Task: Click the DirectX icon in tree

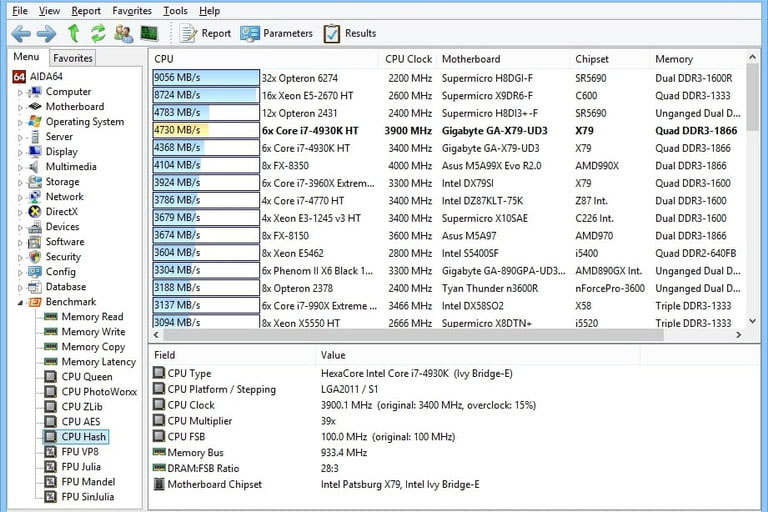Action: point(35,212)
